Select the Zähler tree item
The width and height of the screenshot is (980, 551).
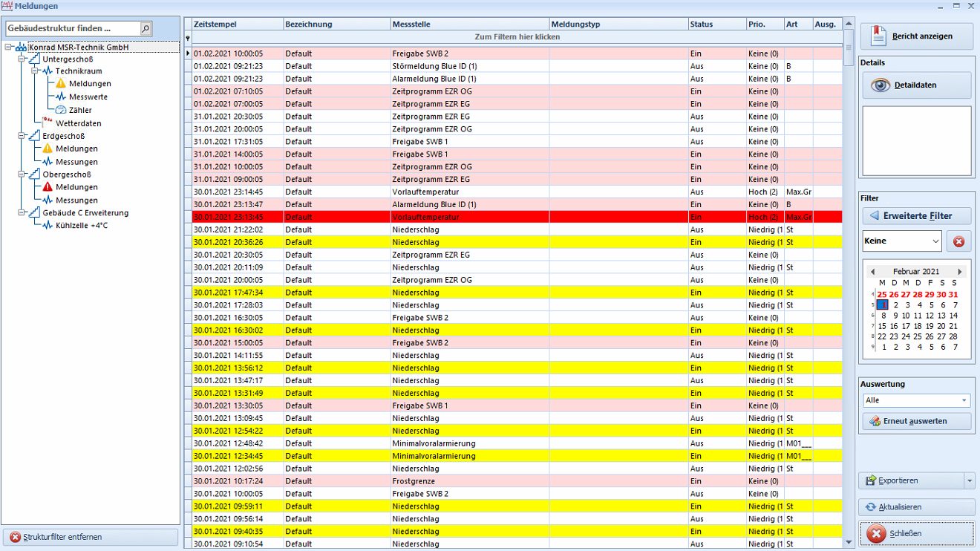click(x=80, y=110)
